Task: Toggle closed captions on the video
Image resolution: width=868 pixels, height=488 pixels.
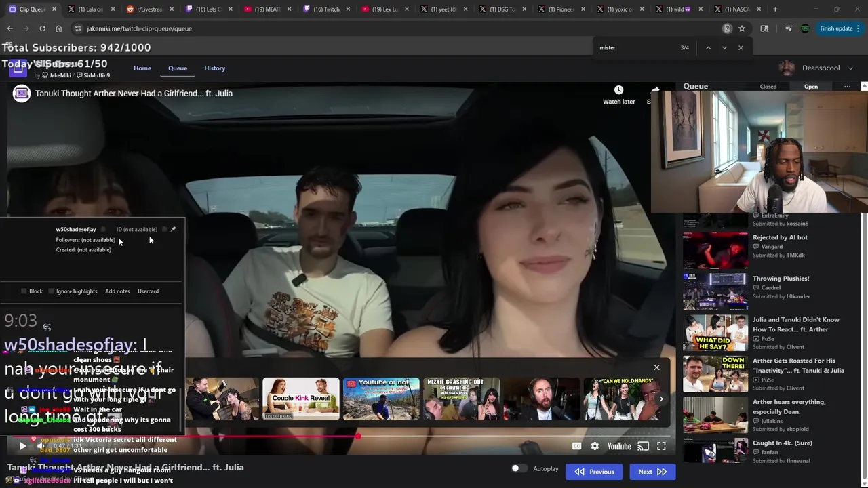Action: point(576,446)
